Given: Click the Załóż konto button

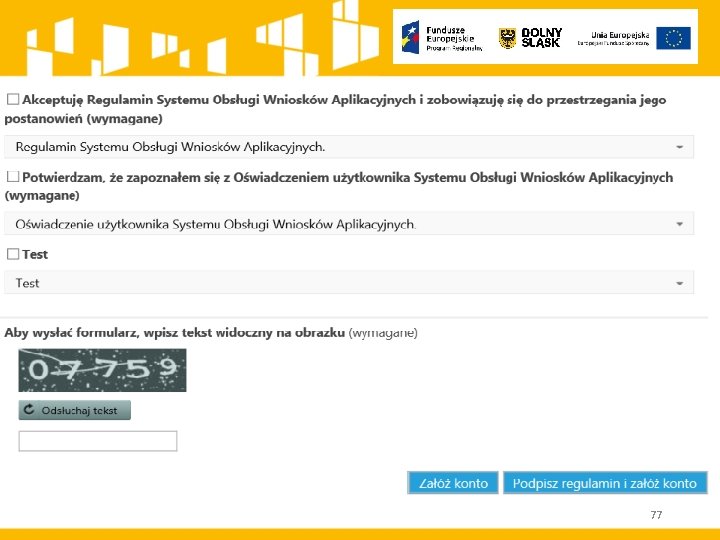Looking at the screenshot, I should pos(453,483).
